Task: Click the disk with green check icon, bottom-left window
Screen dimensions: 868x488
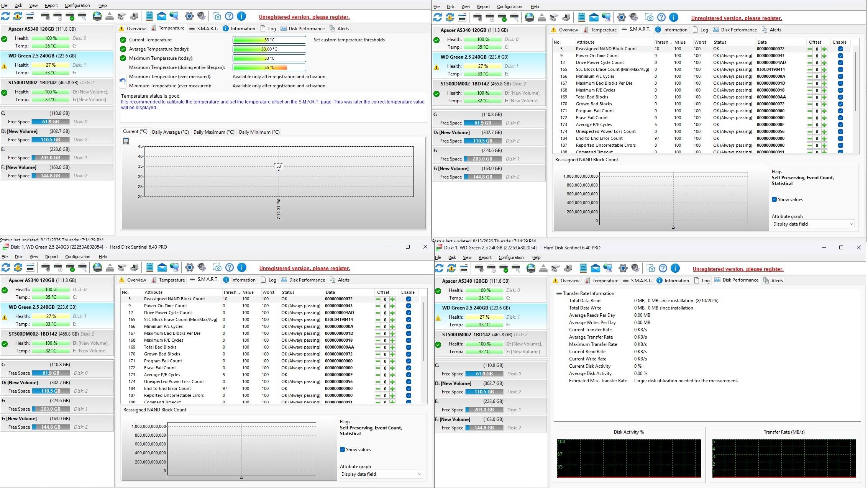Action: pyautogui.click(x=70, y=267)
